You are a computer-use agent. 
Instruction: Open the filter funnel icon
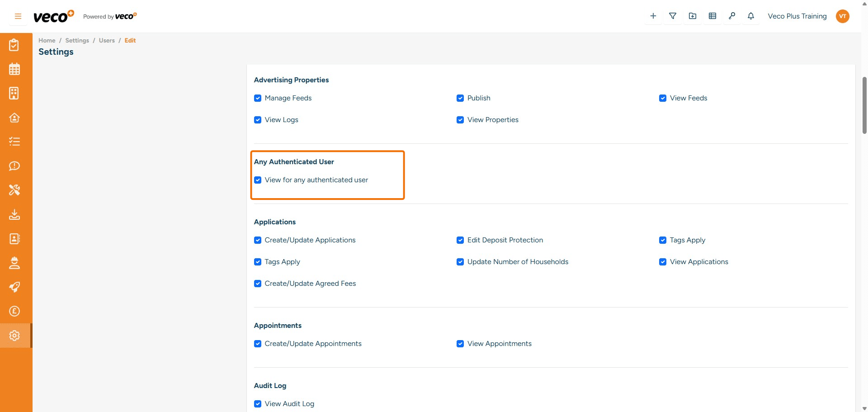tap(673, 16)
